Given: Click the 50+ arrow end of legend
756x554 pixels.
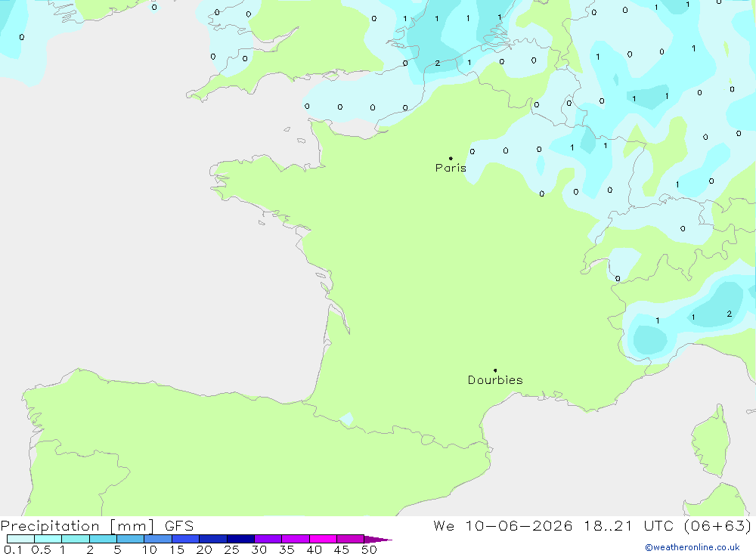Looking at the screenshot, I should click(377, 539).
